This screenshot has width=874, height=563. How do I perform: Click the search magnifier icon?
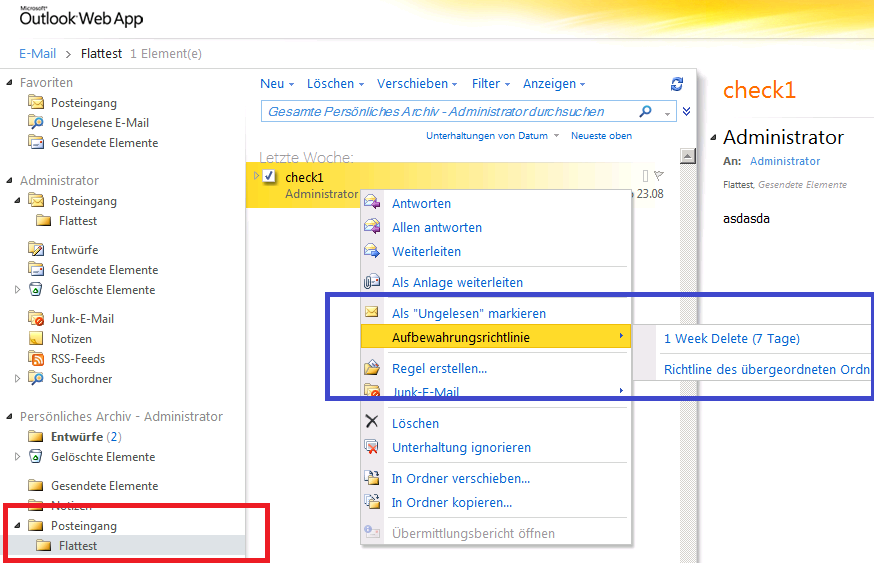pyautogui.click(x=645, y=111)
